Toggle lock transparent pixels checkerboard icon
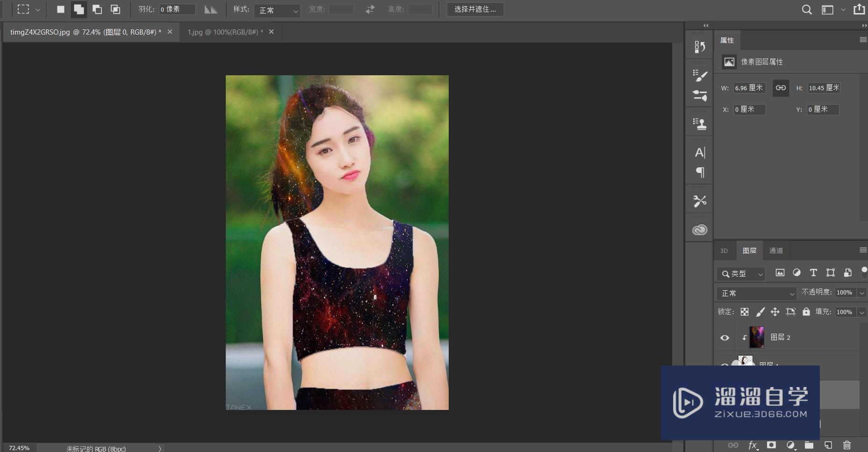The width and height of the screenshot is (868, 452). click(x=745, y=312)
